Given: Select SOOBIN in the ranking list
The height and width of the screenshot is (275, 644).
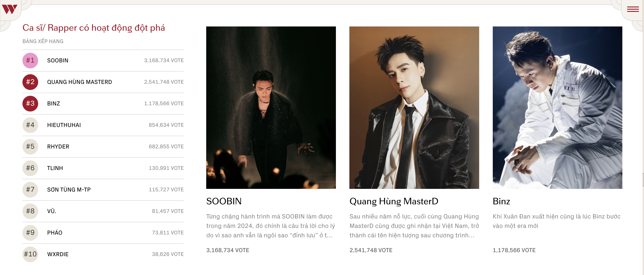Looking at the screenshot, I should point(103,60).
